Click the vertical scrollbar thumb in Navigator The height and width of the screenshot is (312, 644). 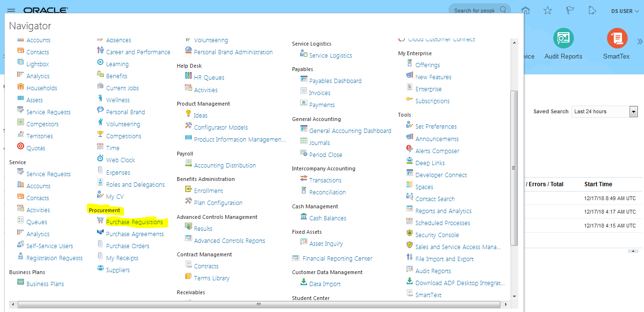[514, 168]
